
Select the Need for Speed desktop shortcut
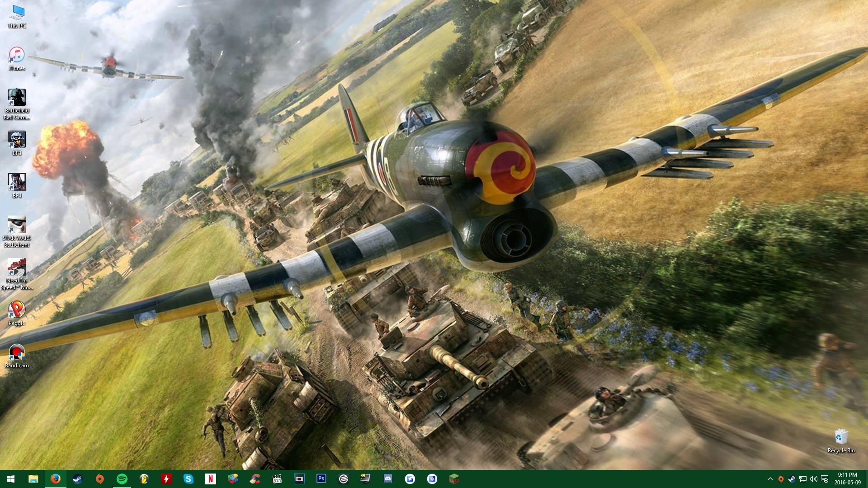pyautogui.click(x=17, y=275)
